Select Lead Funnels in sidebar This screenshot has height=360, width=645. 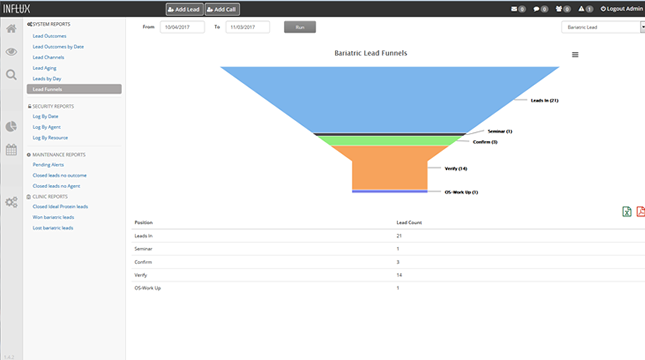click(74, 89)
